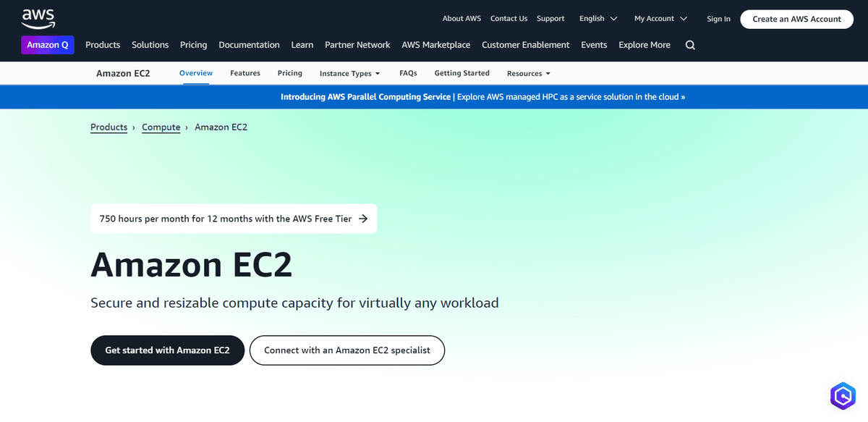Open the search magnifier icon

point(689,45)
